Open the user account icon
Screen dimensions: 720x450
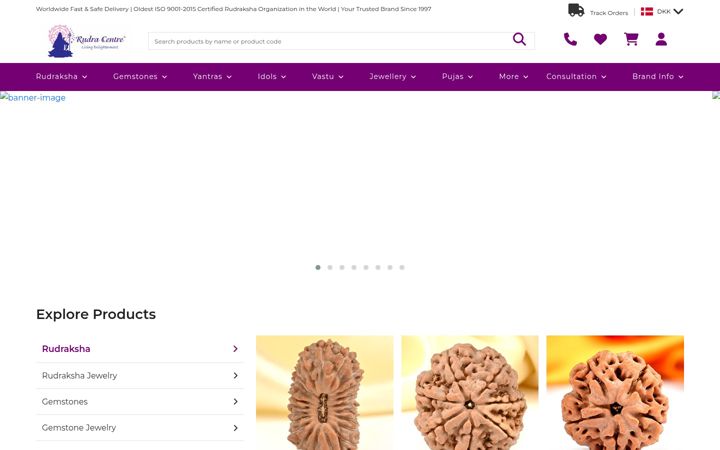[x=661, y=39]
